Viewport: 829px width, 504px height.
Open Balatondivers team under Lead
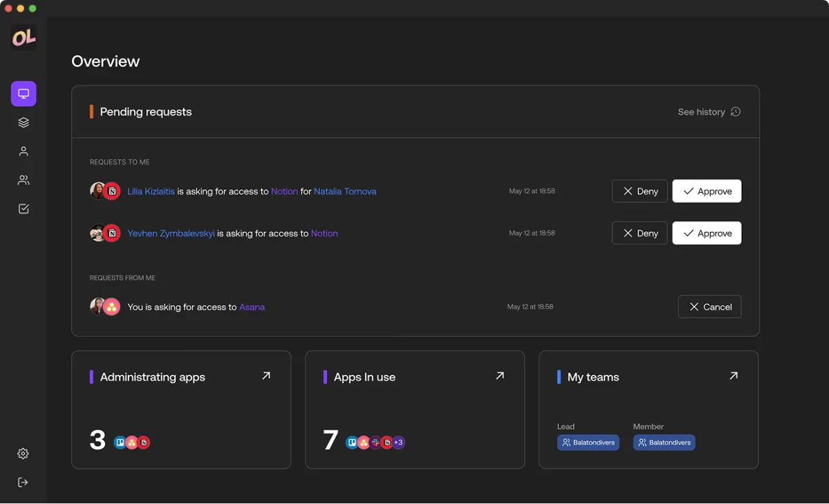pos(589,443)
